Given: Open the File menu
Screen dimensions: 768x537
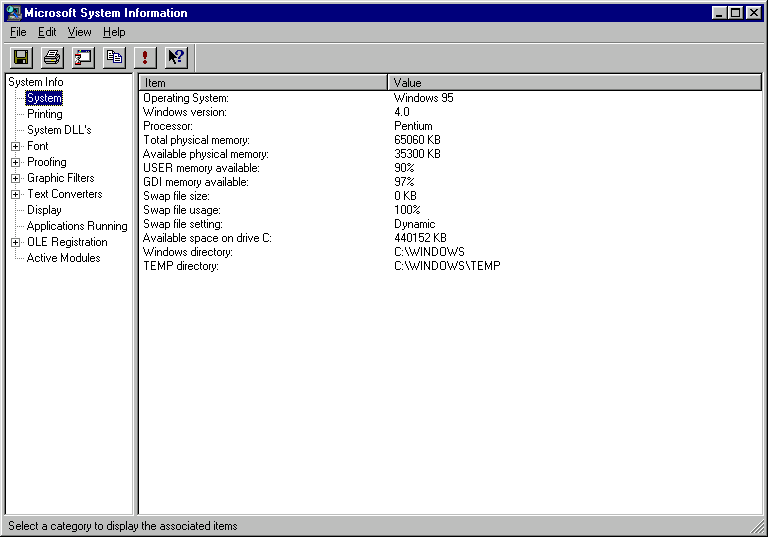Looking at the screenshot, I should tap(18, 32).
